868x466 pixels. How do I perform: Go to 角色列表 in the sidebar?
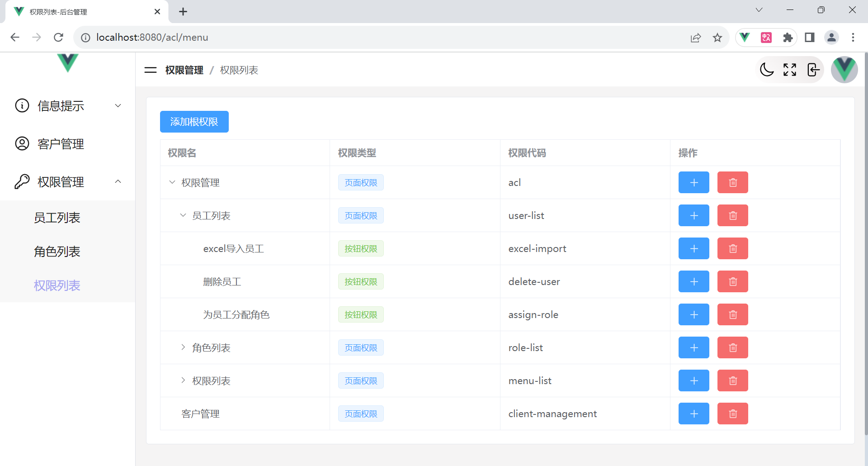[68, 252]
